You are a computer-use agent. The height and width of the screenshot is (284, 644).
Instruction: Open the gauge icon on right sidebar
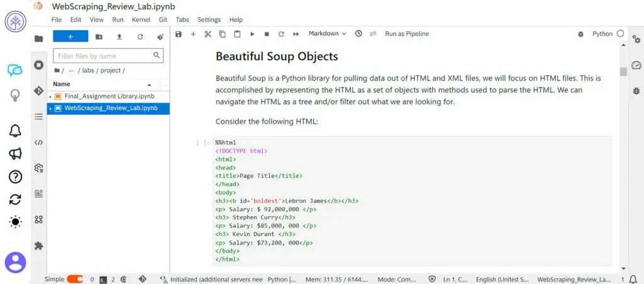636,65
